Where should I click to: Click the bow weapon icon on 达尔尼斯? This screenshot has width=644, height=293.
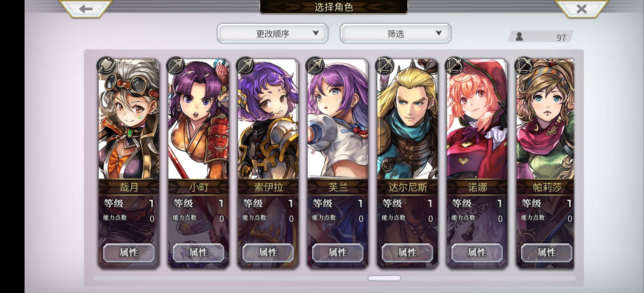[x=384, y=66]
